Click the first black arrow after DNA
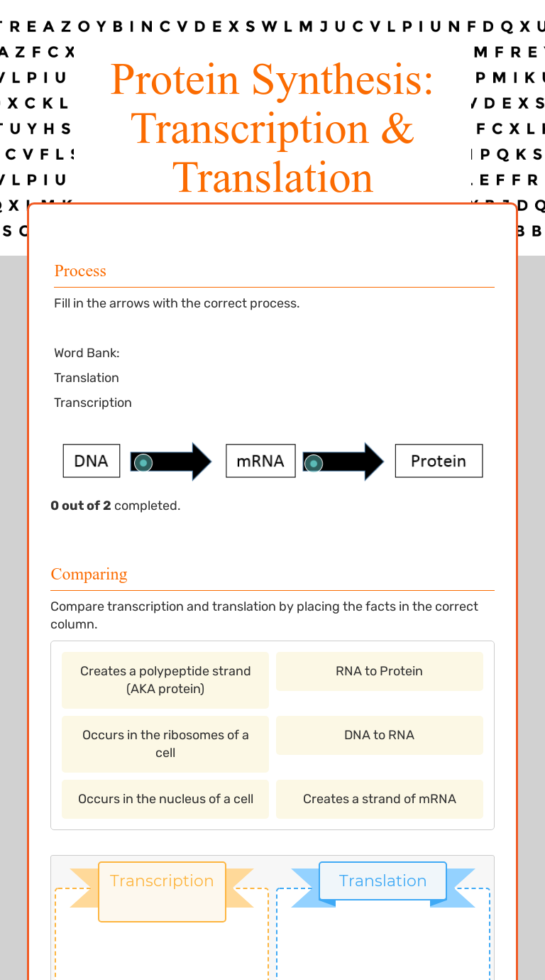 [x=181, y=462]
